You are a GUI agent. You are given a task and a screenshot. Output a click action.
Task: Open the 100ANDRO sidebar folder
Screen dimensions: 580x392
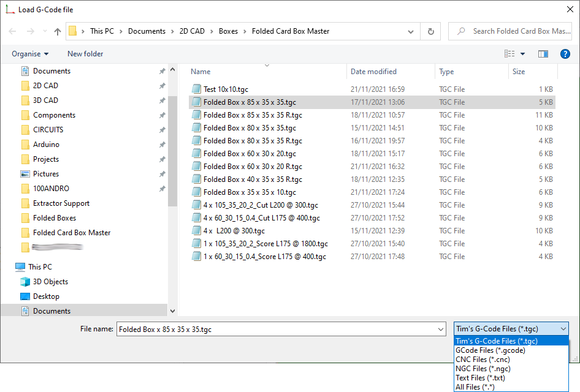click(51, 189)
